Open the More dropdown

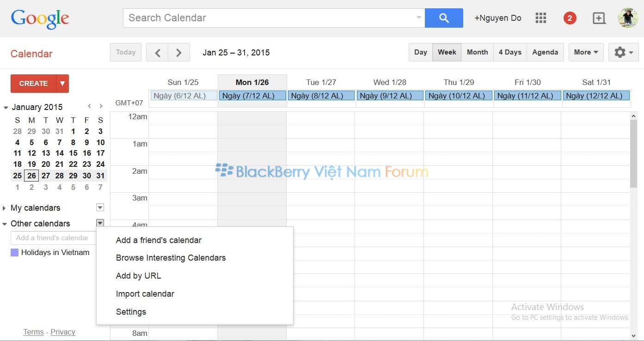pyautogui.click(x=586, y=52)
